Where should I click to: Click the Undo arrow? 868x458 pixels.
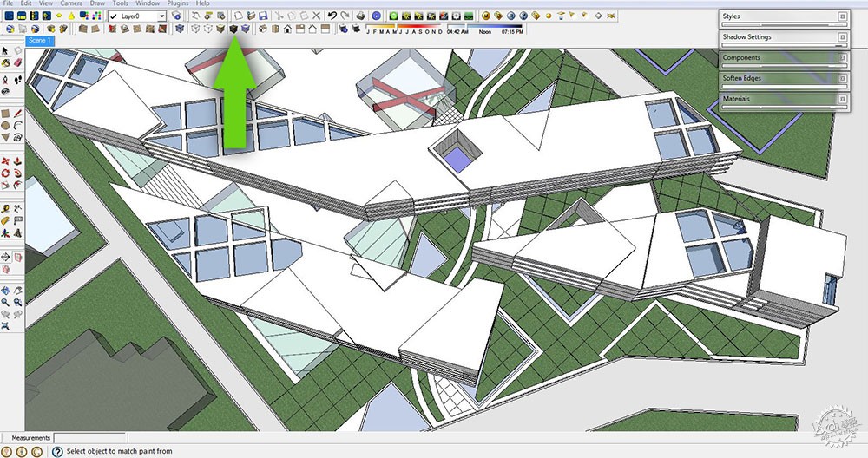click(x=332, y=16)
